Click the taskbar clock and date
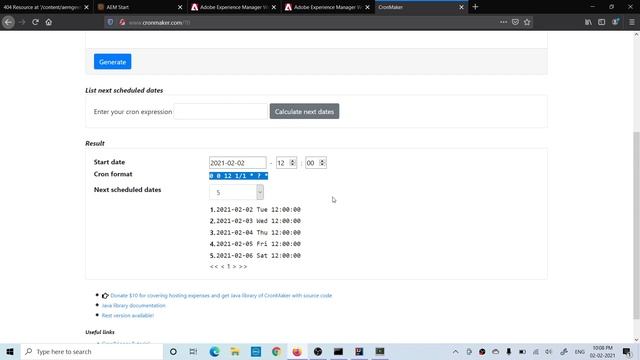This screenshot has width=640, height=360. click(602, 351)
